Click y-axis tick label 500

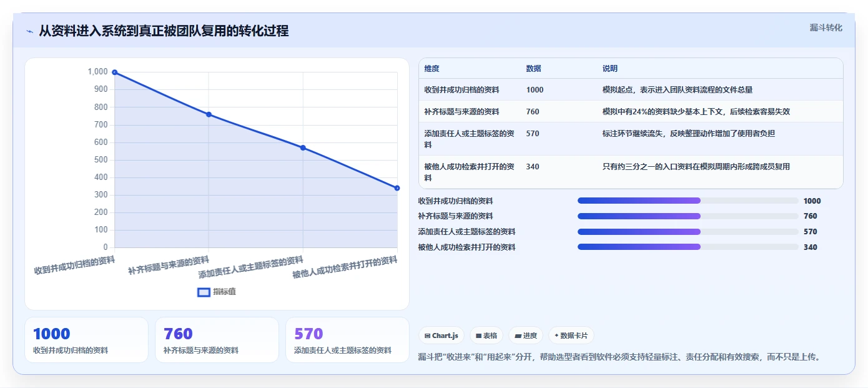coord(101,160)
